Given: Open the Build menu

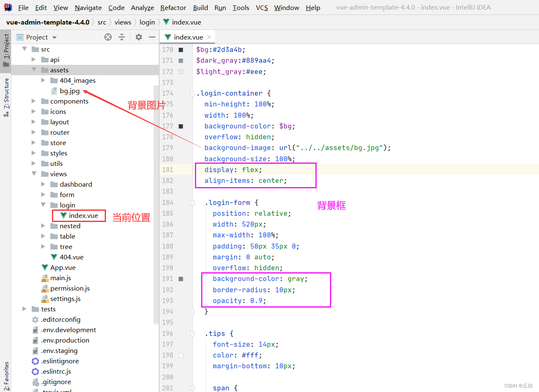Looking at the screenshot, I should pos(201,7).
